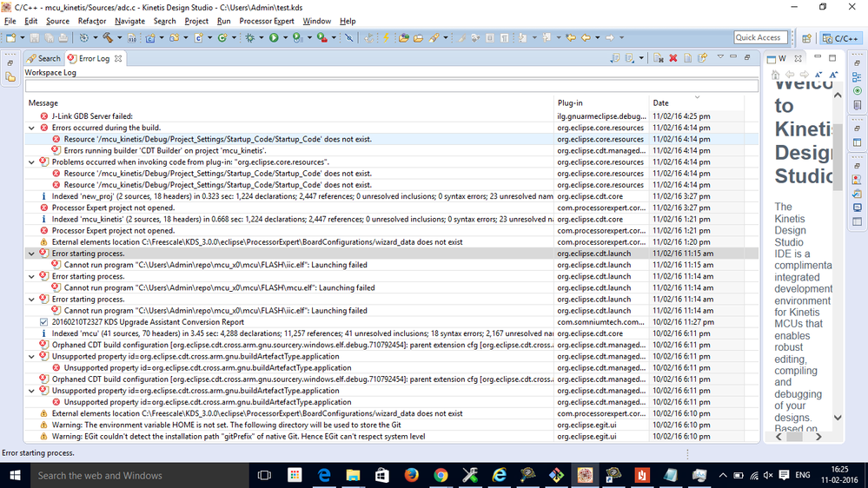Sort log by Date column header
The width and height of the screenshot is (868, 488).
696,103
